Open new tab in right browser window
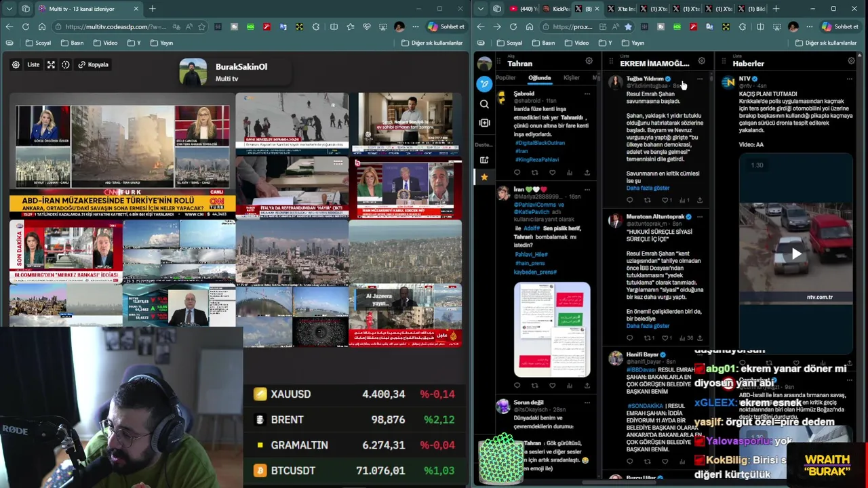Image resolution: width=868 pixels, height=488 pixels. point(776,9)
